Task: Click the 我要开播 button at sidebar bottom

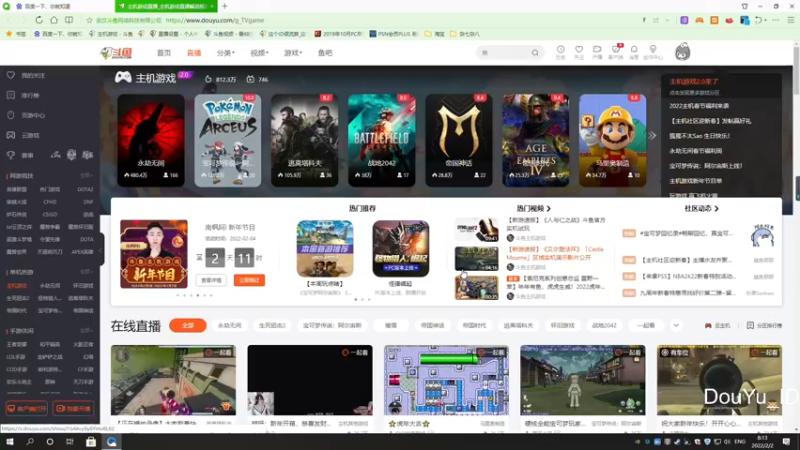Action: [73, 408]
